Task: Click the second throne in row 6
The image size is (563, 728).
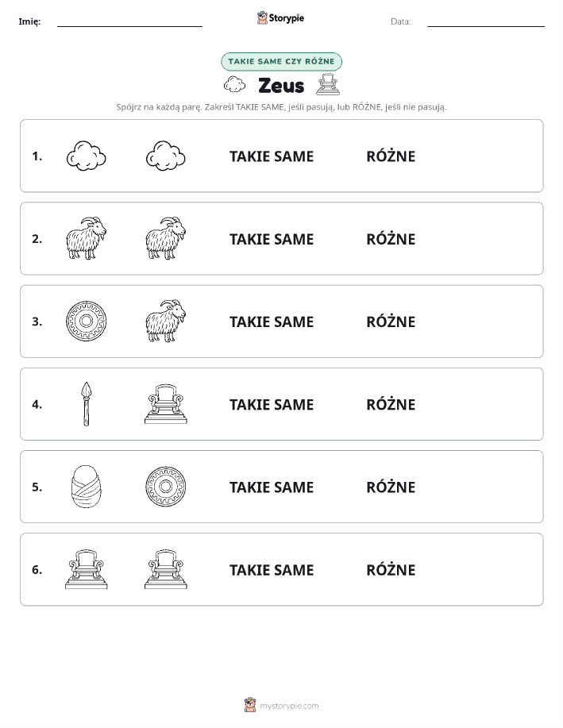Action: point(166,569)
